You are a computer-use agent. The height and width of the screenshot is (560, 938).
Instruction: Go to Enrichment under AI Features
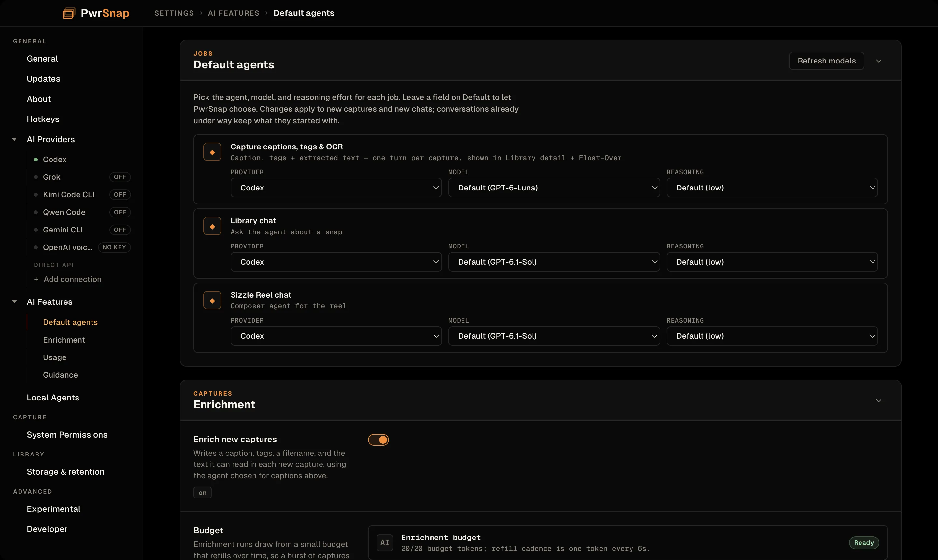tap(64, 340)
